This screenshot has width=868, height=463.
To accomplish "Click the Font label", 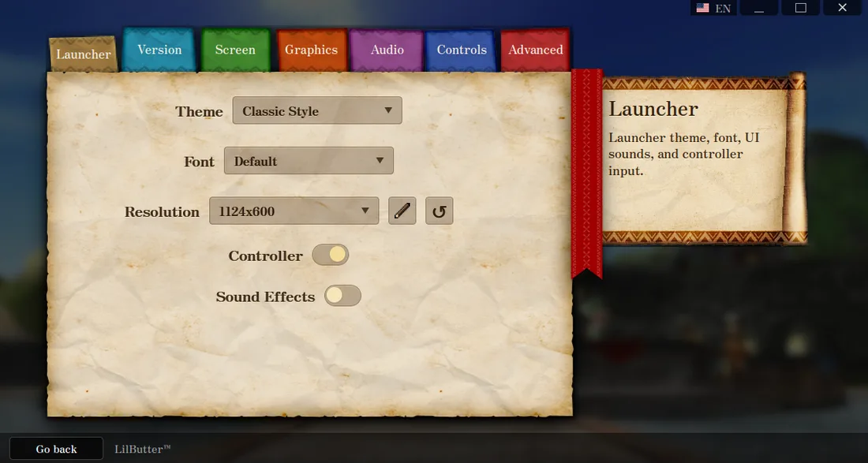I will tap(200, 162).
